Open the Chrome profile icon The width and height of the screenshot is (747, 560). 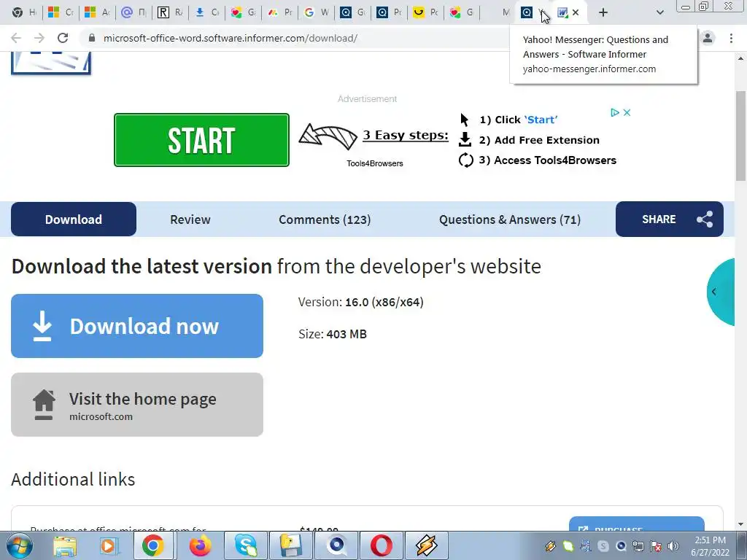point(708,38)
